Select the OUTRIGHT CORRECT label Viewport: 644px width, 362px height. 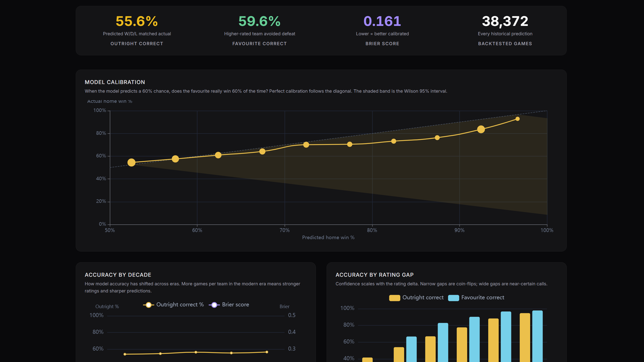137,44
